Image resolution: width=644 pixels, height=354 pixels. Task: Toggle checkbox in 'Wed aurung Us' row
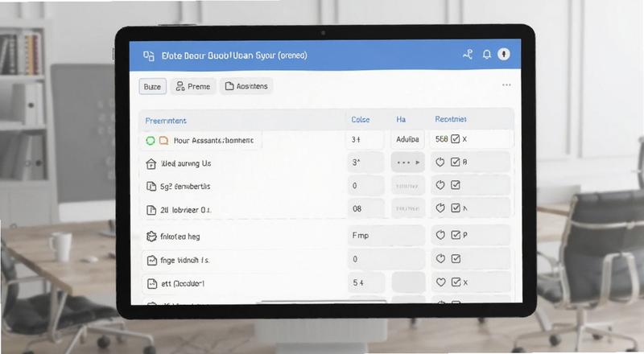coord(455,163)
